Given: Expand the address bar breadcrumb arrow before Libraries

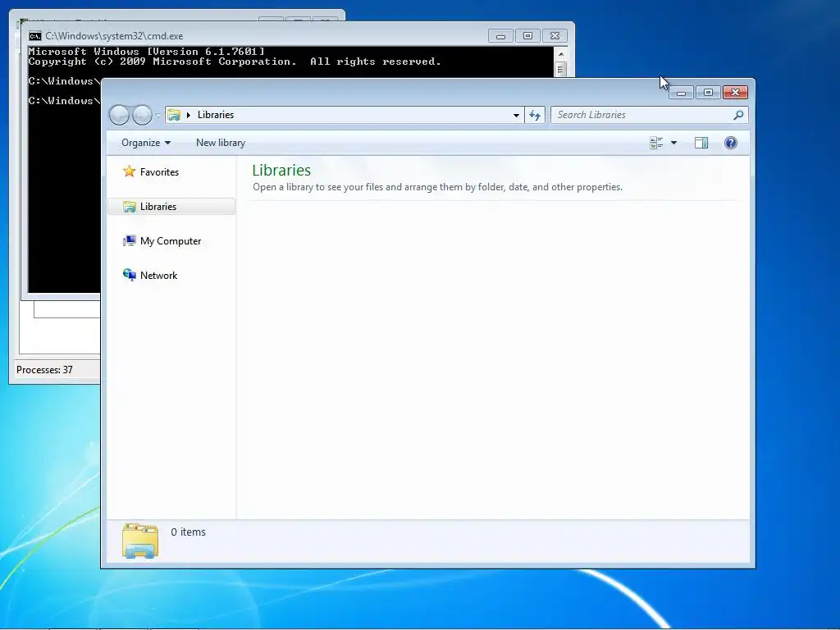Looking at the screenshot, I should point(189,115).
